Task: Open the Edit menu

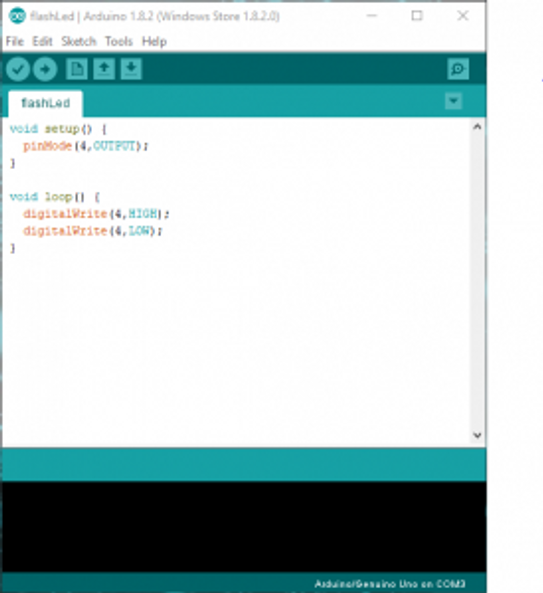Action: (42, 41)
